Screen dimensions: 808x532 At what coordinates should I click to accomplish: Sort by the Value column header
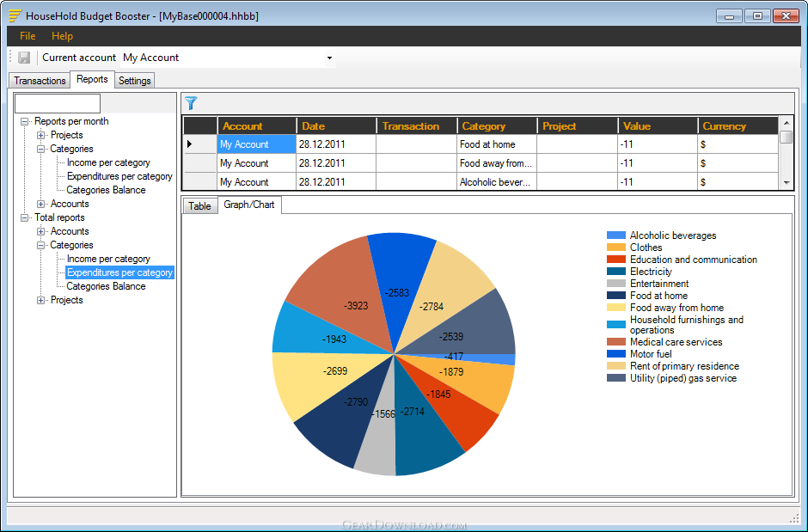(x=658, y=126)
